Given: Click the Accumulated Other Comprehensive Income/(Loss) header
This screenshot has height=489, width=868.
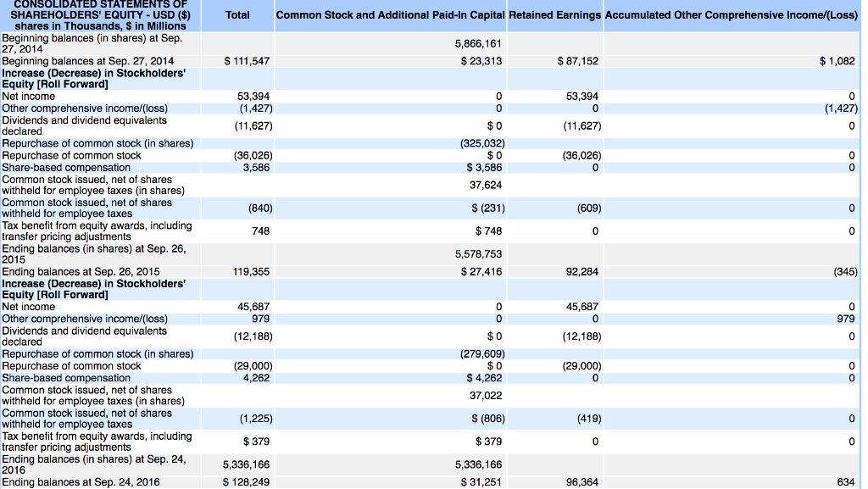Looking at the screenshot, I should (732, 15).
